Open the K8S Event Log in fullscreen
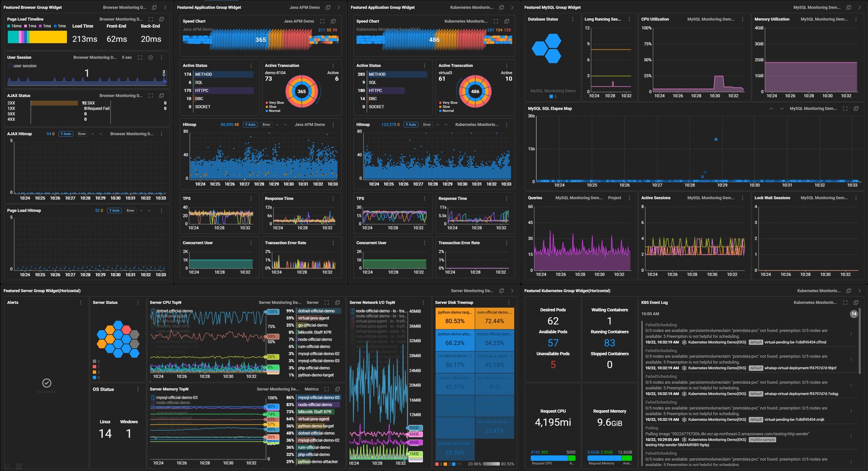 [x=845, y=302]
